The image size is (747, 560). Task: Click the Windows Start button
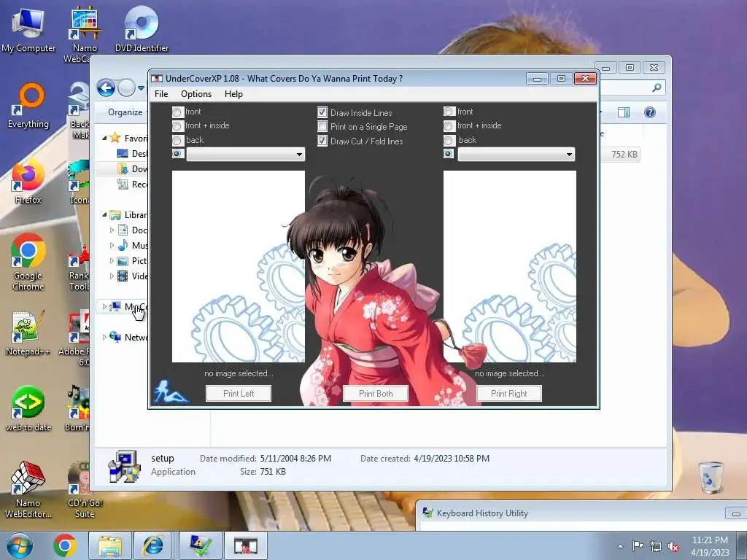[20, 545]
